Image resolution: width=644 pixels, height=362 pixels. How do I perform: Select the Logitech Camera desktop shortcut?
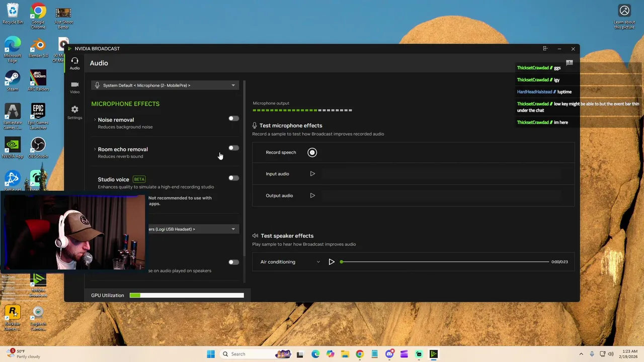[x=38, y=318]
